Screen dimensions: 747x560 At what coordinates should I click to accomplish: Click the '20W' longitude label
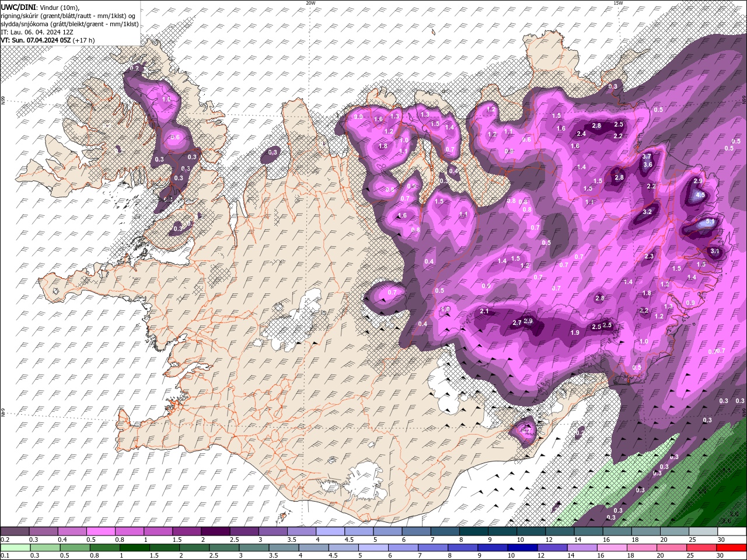[311, 3]
